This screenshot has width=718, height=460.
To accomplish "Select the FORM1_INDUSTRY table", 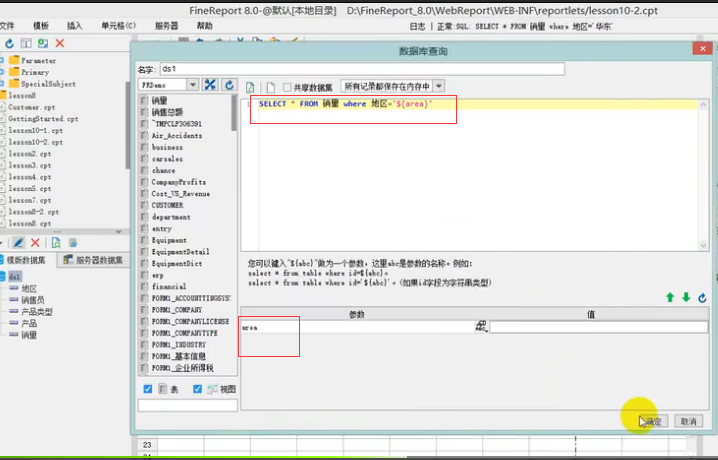I will click(179, 345).
